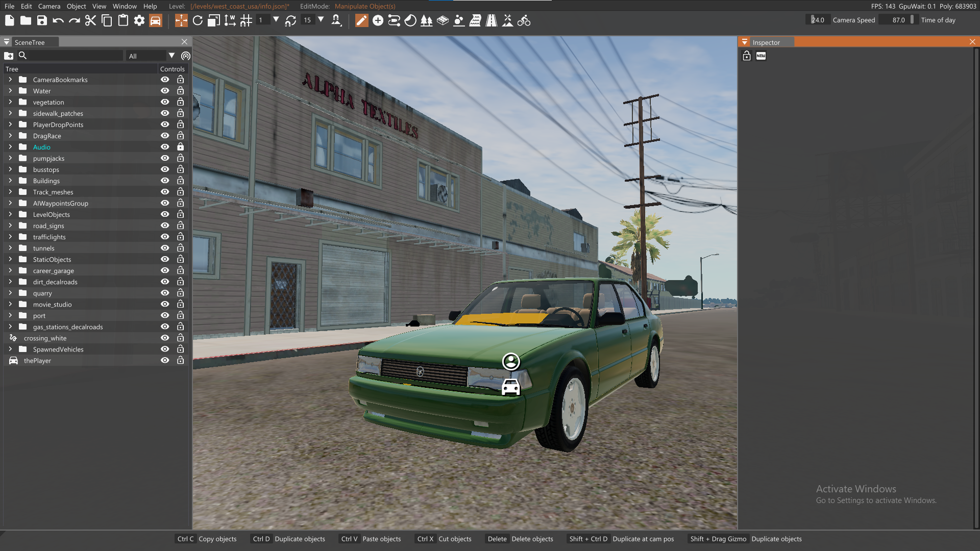
Task: Open the Window menu
Action: [125, 6]
